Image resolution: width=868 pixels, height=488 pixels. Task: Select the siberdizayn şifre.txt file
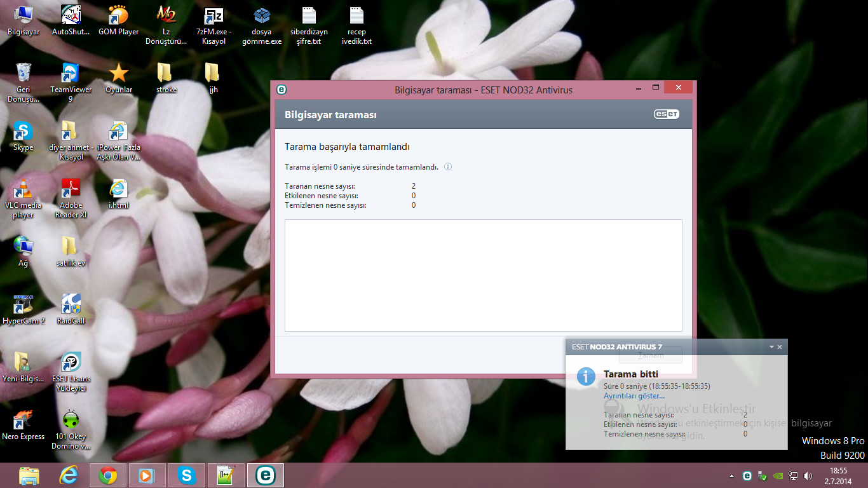pos(309,25)
